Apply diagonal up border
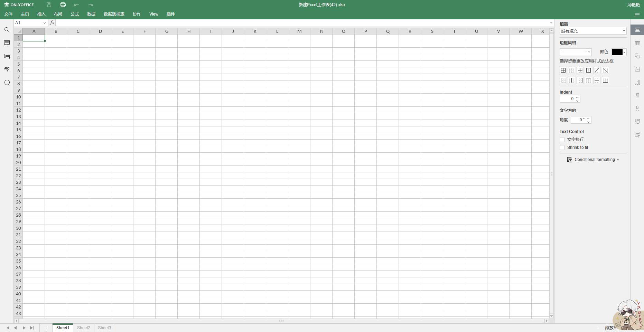The width and height of the screenshot is (644, 332). point(597,70)
